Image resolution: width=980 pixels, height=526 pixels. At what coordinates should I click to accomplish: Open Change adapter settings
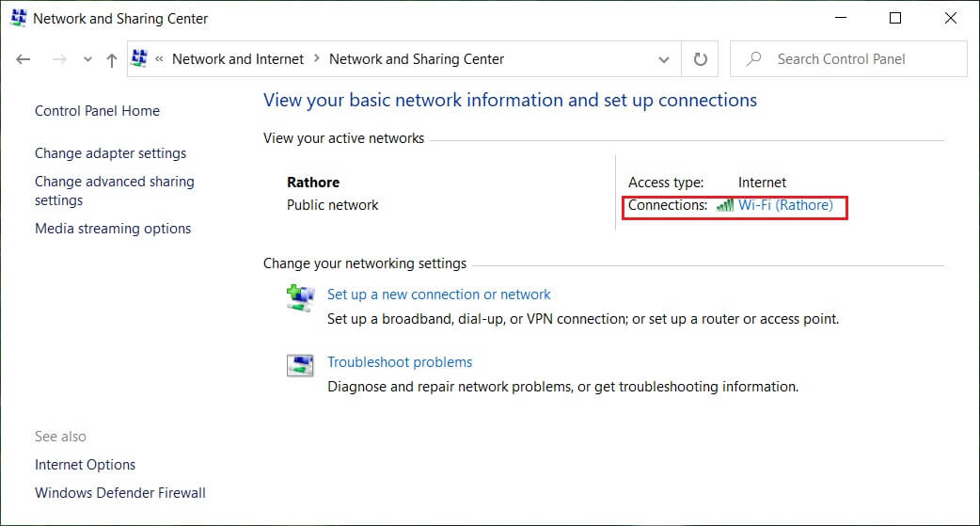click(111, 153)
